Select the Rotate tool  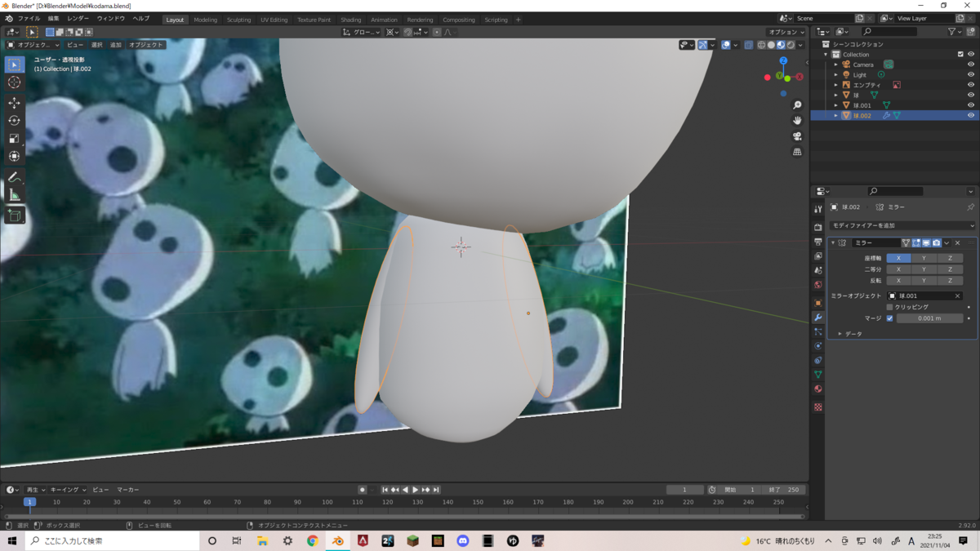15,121
